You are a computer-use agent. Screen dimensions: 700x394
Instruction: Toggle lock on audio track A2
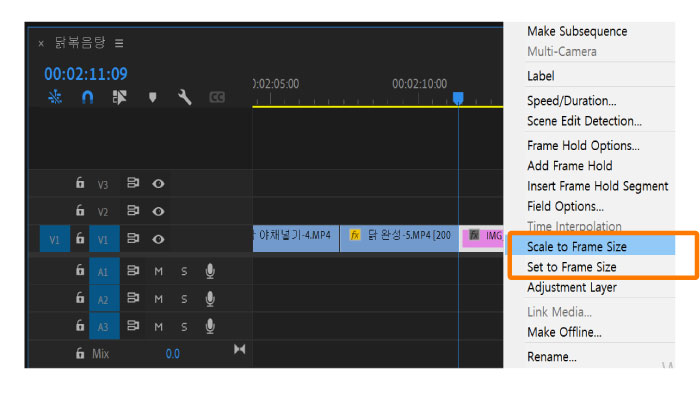(79, 298)
